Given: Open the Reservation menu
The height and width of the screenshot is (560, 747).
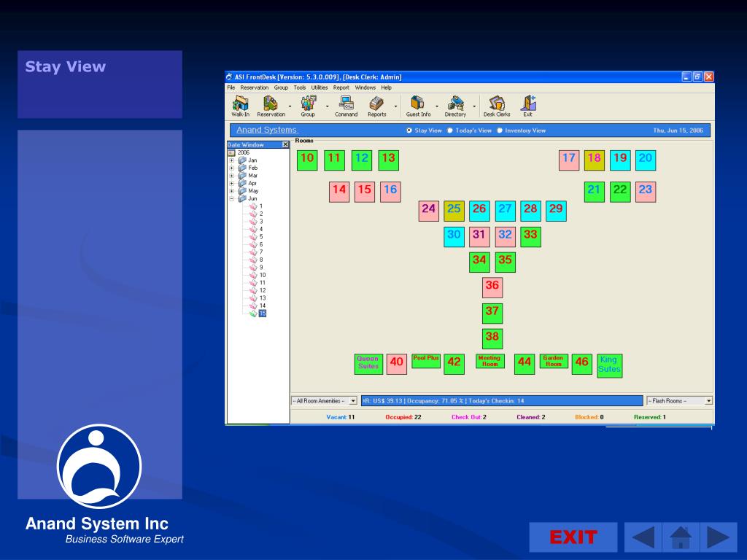Looking at the screenshot, I should click(x=255, y=87).
